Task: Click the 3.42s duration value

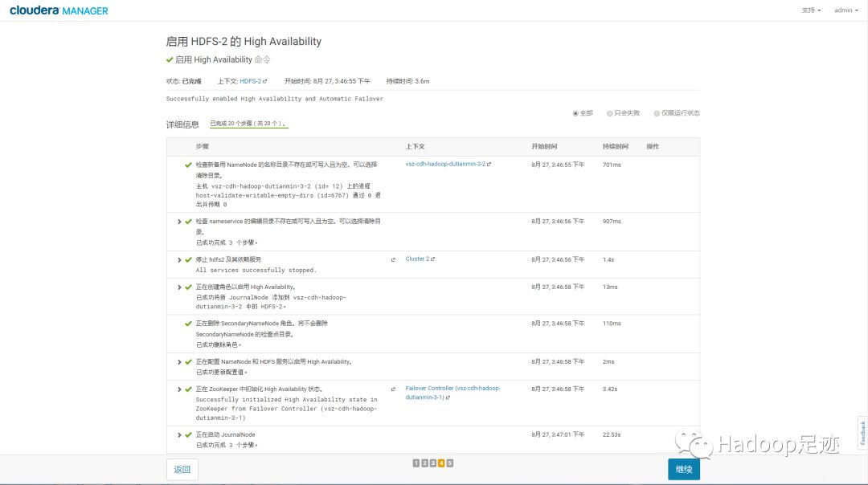Action: [610, 389]
